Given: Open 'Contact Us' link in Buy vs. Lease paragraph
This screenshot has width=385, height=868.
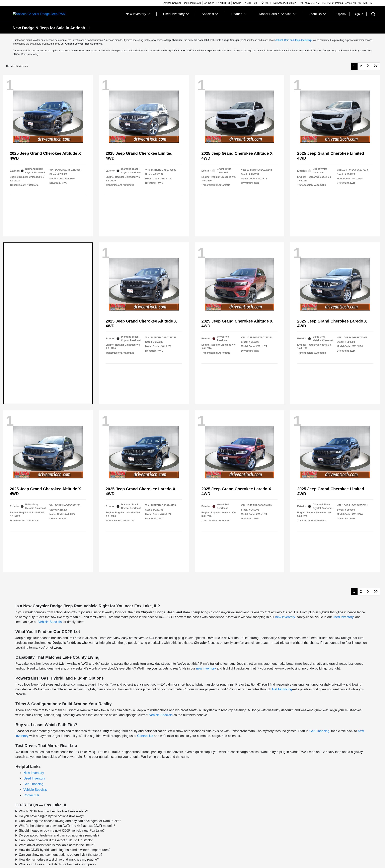Looking at the screenshot, I should pos(145,736).
